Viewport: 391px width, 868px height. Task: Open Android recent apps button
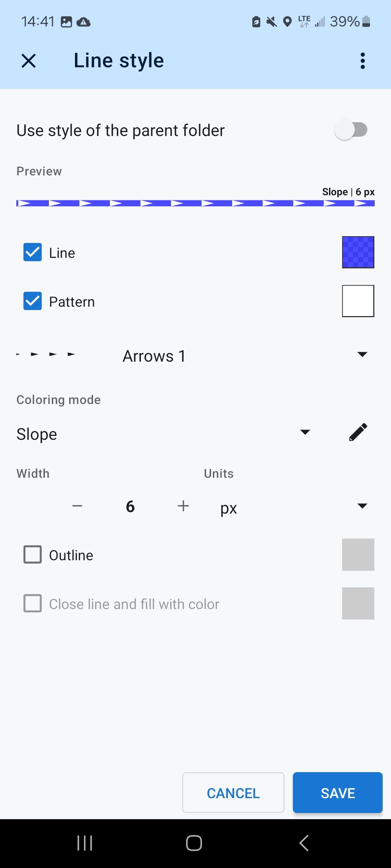(x=85, y=843)
